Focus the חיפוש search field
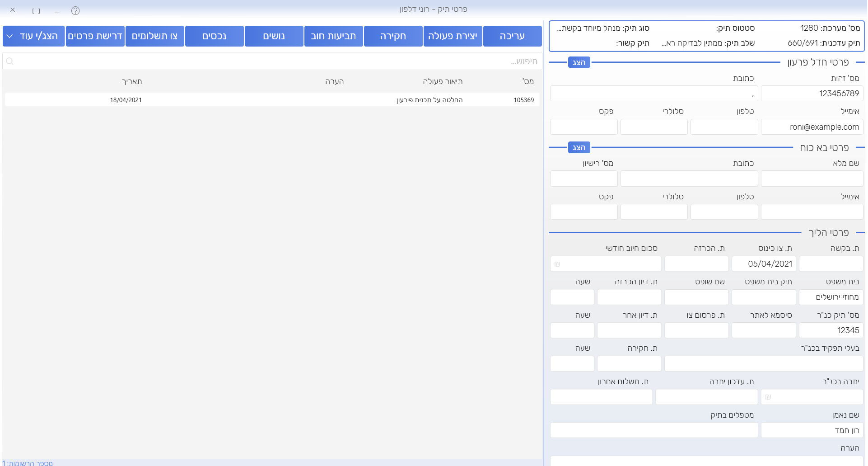868x466 pixels. coord(272,61)
